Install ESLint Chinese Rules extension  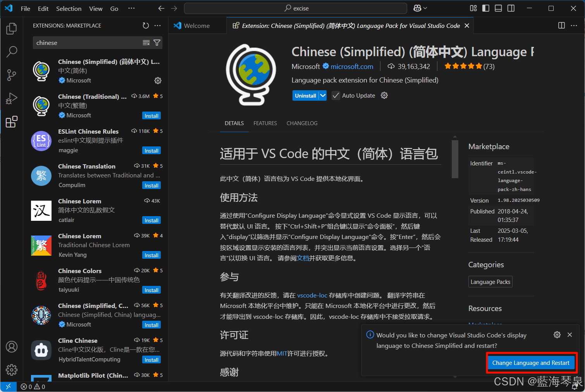tap(151, 151)
